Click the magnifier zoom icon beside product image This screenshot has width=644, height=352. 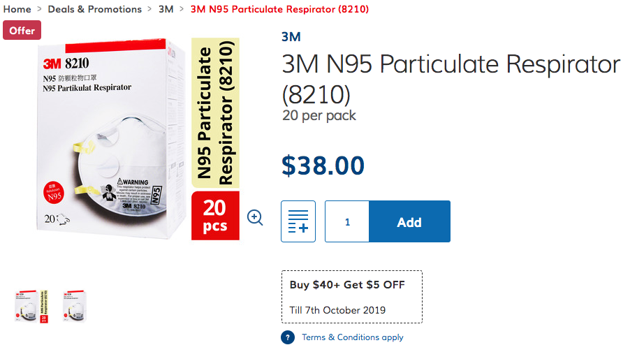click(256, 218)
